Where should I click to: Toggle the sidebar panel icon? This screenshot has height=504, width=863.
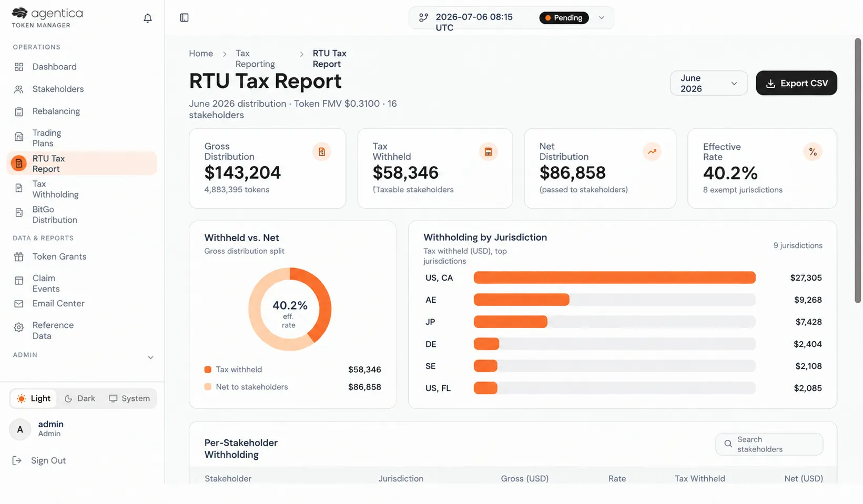point(184,18)
